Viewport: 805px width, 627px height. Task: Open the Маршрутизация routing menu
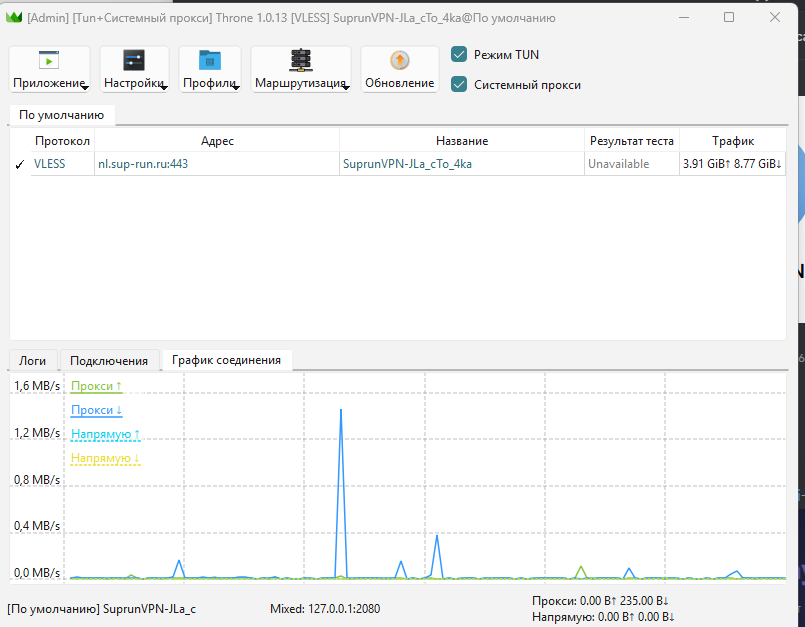(301, 69)
